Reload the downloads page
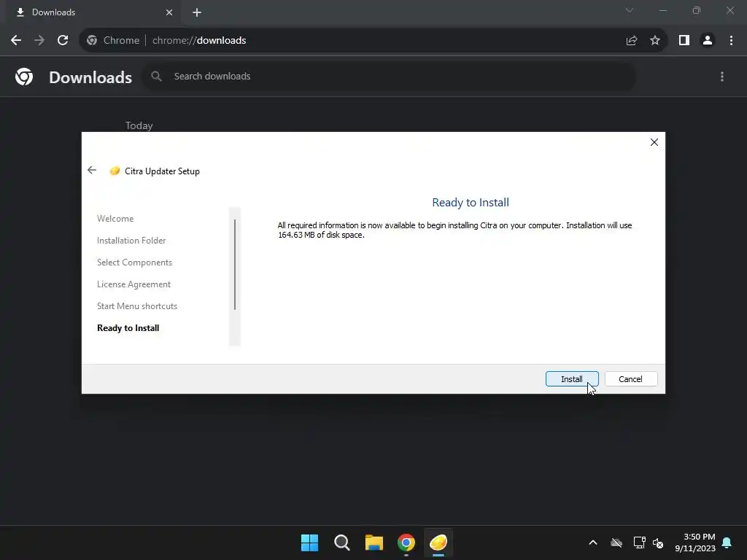Viewport: 747px width, 560px height. (x=63, y=41)
